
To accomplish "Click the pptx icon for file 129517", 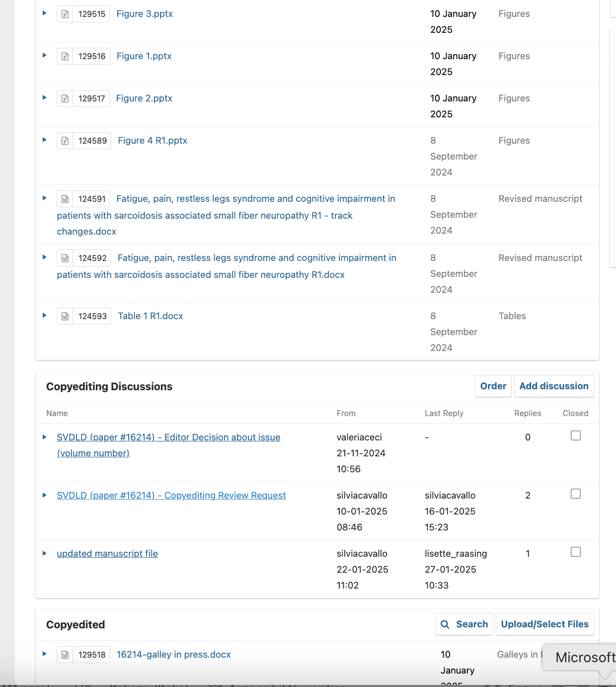I will coord(65,99).
